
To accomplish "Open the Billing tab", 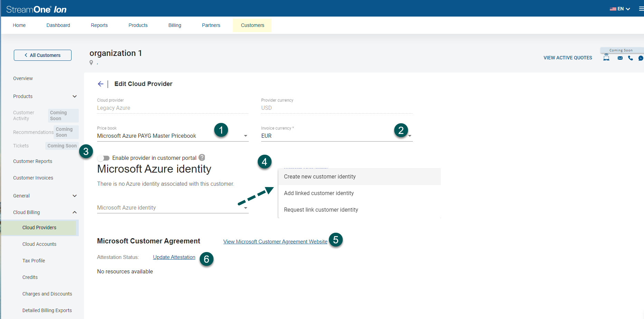I will pyautogui.click(x=175, y=25).
